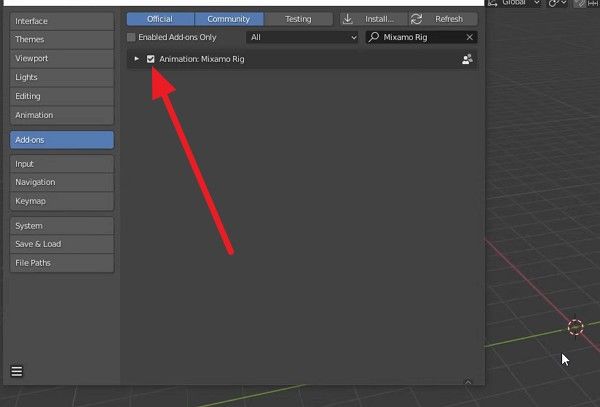Toggle the Community add-ons filter

point(229,19)
